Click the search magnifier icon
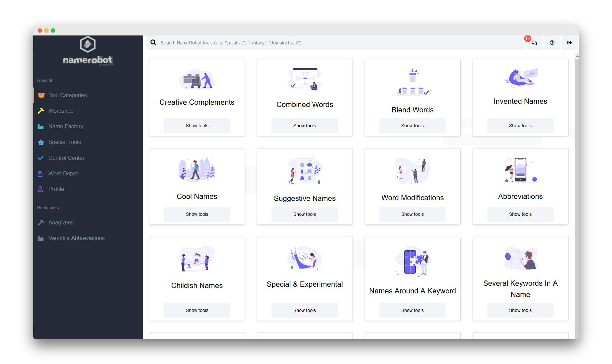The width and height of the screenshot is (612, 364). tap(153, 43)
